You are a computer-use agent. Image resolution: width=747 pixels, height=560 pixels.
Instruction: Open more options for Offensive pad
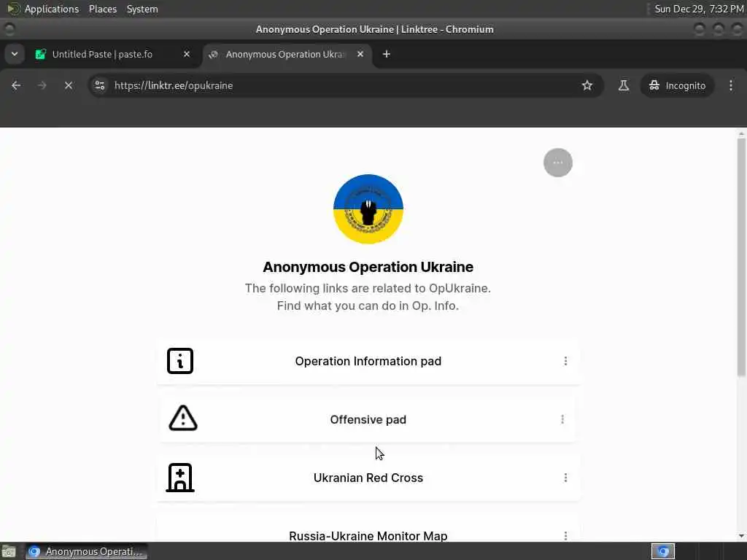(x=562, y=419)
